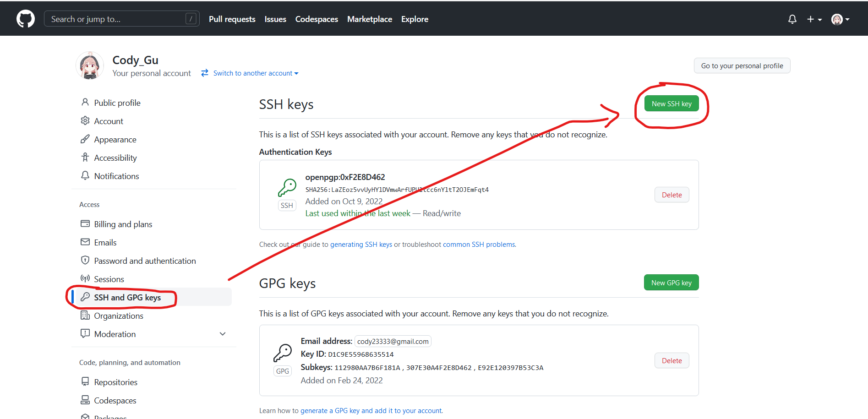
Task: Click the Accessibility figure icon
Action: (x=85, y=157)
